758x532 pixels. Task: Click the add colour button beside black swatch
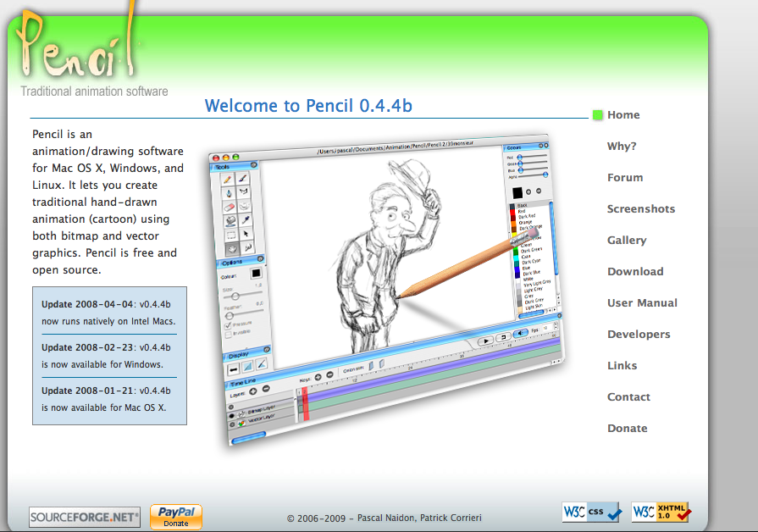[528, 192]
